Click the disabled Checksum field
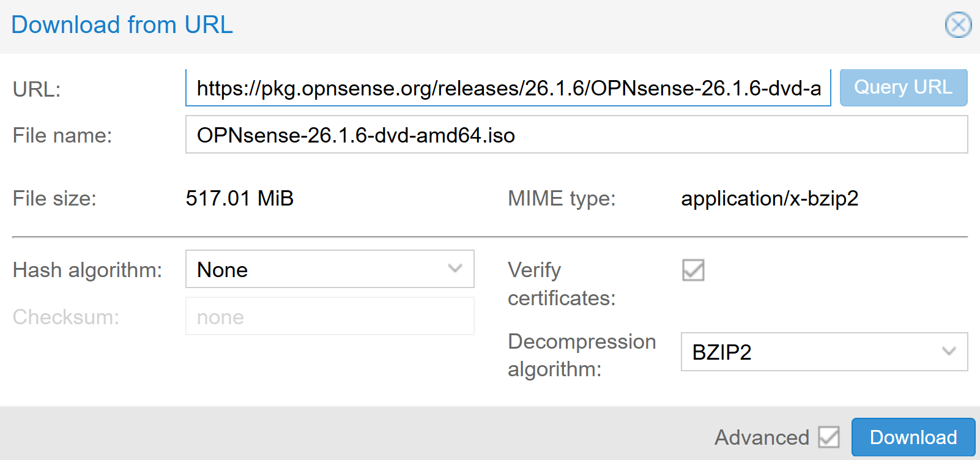The image size is (980, 460). [330, 316]
